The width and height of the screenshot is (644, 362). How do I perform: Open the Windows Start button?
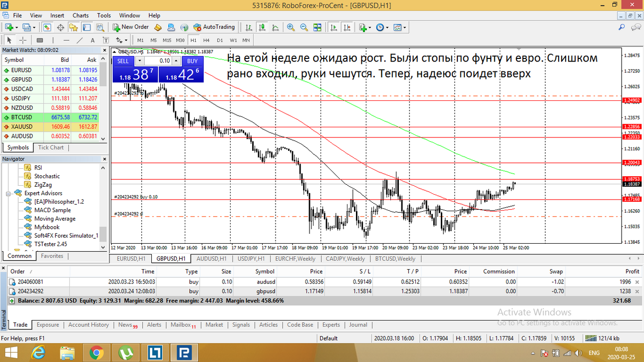[x=11, y=353]
